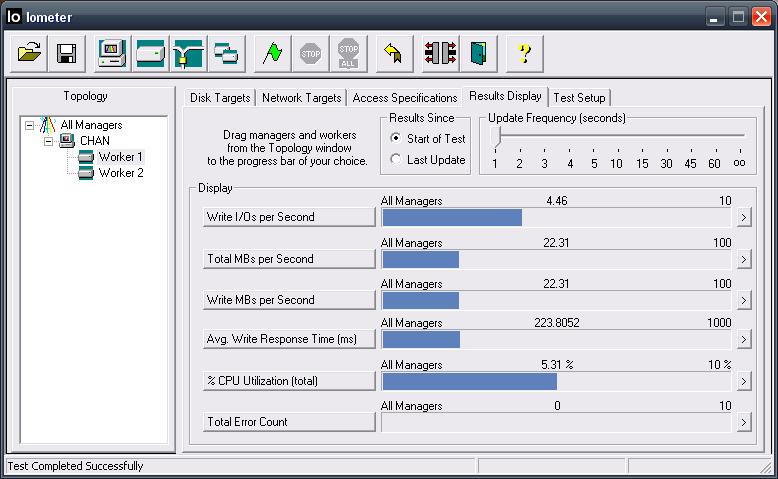The image size is (778, 479).
Task: Click CHAN computer icon in tree
Action: [66, 141]
